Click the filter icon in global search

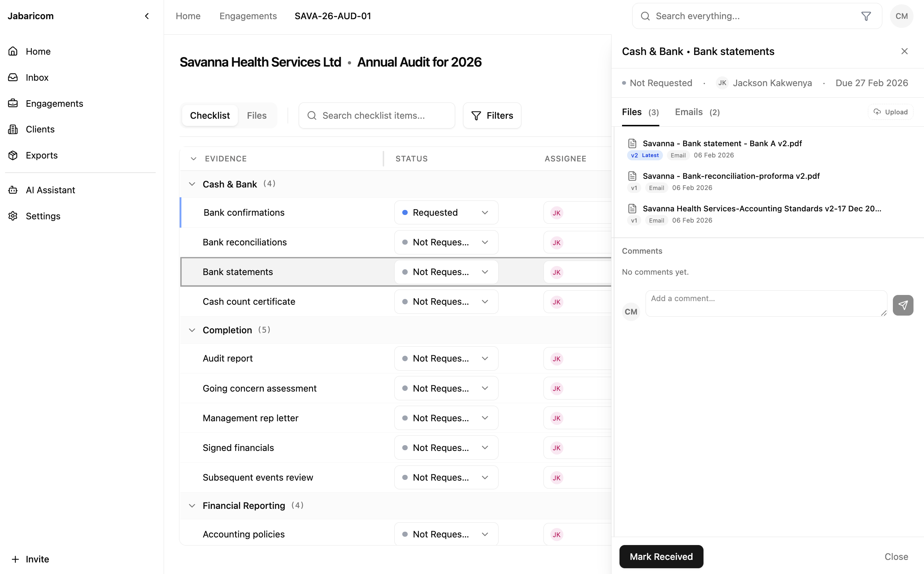(x=865, y=16)
